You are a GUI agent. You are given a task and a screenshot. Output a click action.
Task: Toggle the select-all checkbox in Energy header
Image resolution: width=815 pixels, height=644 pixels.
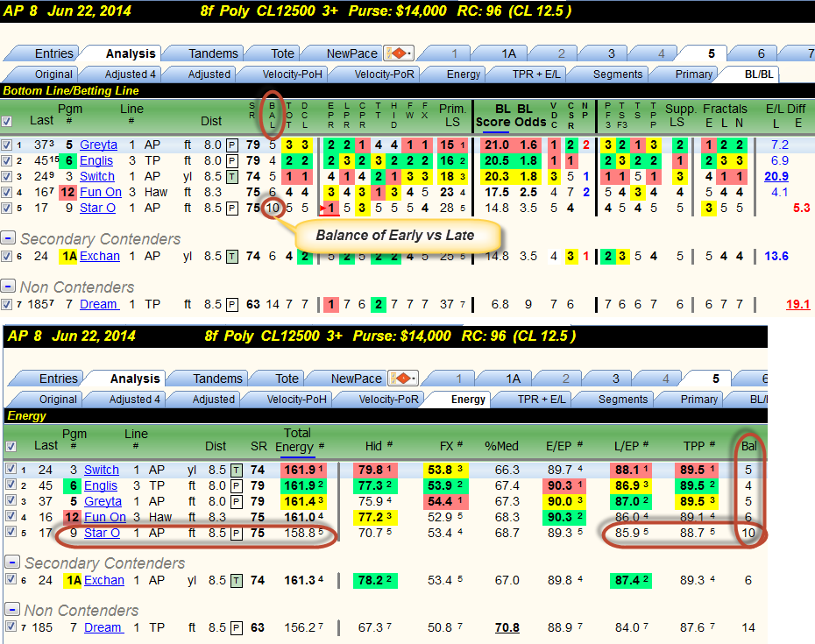11,447
